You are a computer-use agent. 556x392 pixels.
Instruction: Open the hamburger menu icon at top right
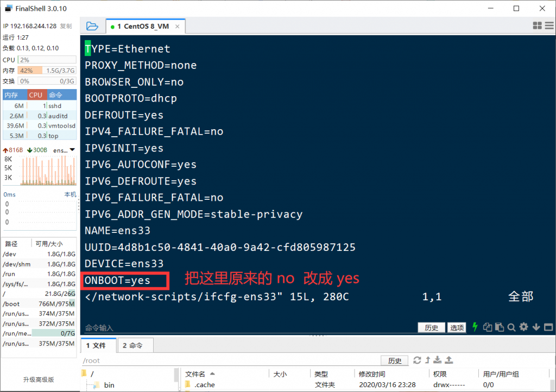pyautogui.click(x=549, y=26)
